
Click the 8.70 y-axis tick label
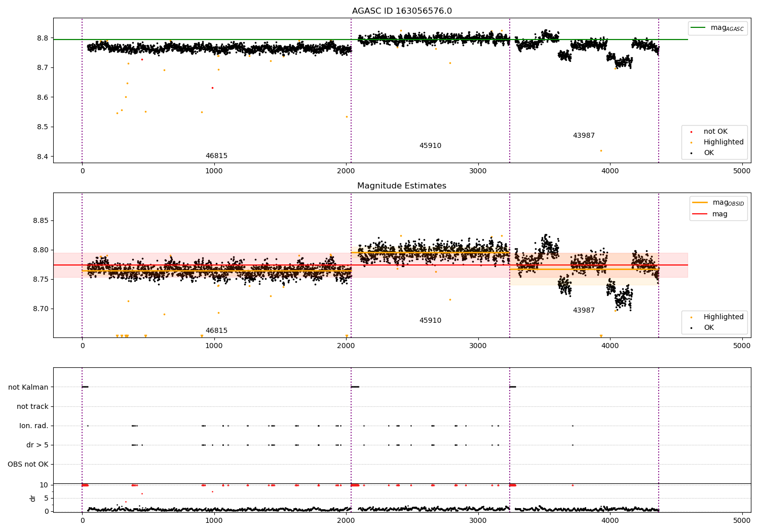(41, 309)
